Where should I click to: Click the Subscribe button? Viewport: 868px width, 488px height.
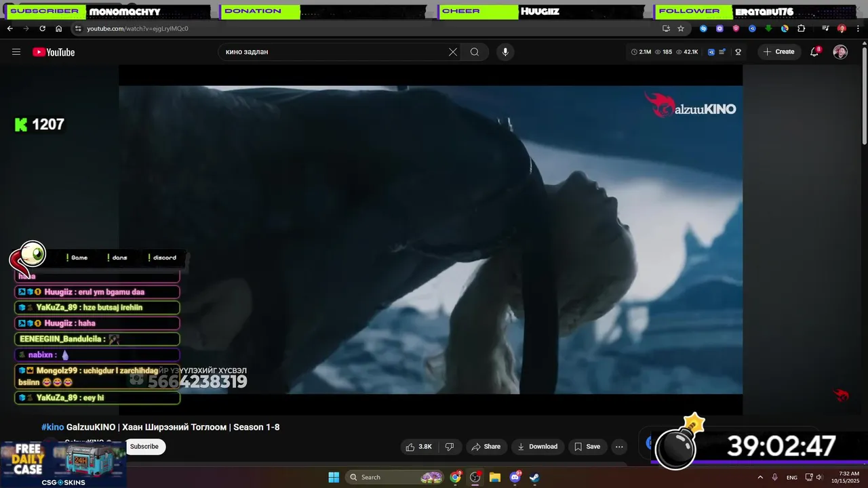(x=144, y=447)
